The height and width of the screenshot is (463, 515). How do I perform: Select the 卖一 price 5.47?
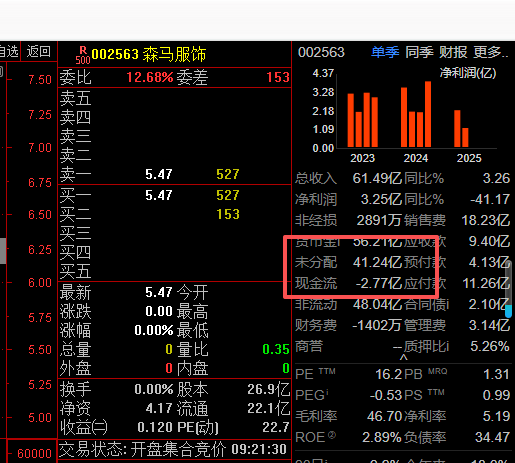click(159, 174)
